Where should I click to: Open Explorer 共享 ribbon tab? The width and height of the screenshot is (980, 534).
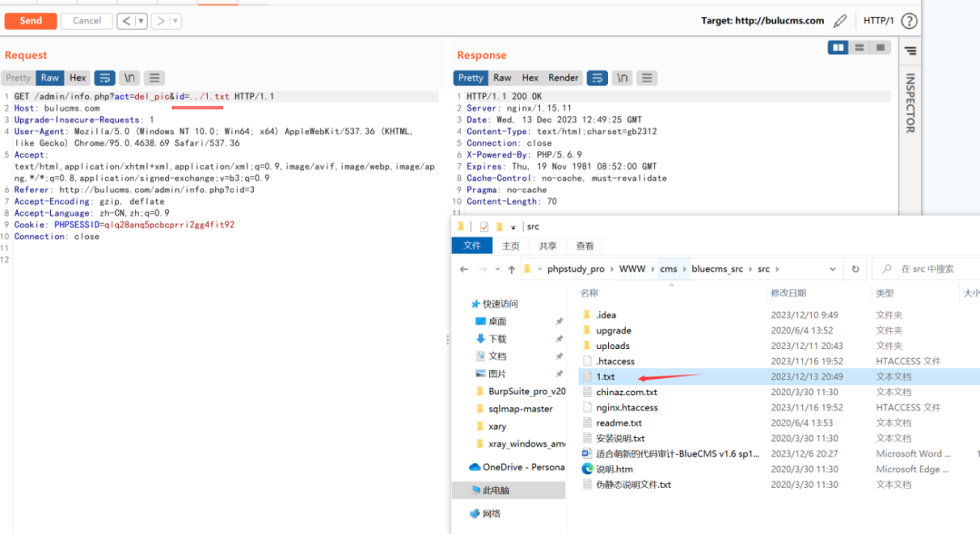coord(547,246)
